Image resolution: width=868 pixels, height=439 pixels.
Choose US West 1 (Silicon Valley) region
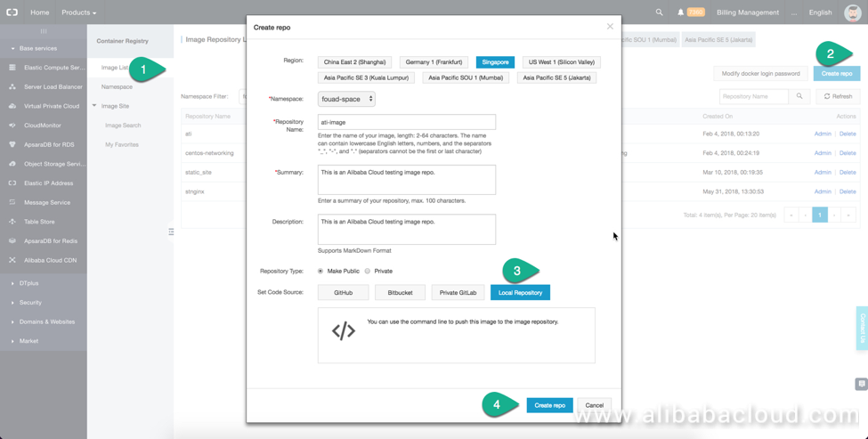[562, 62]
